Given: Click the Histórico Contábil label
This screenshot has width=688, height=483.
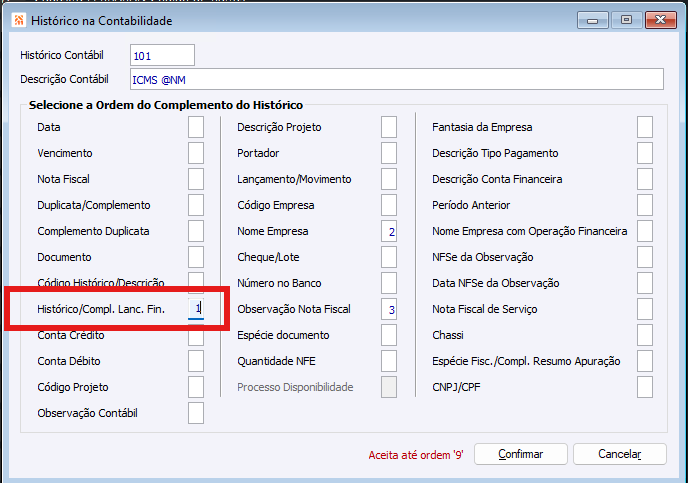Looking at the screenshot, I should click(x=62, y=55).
